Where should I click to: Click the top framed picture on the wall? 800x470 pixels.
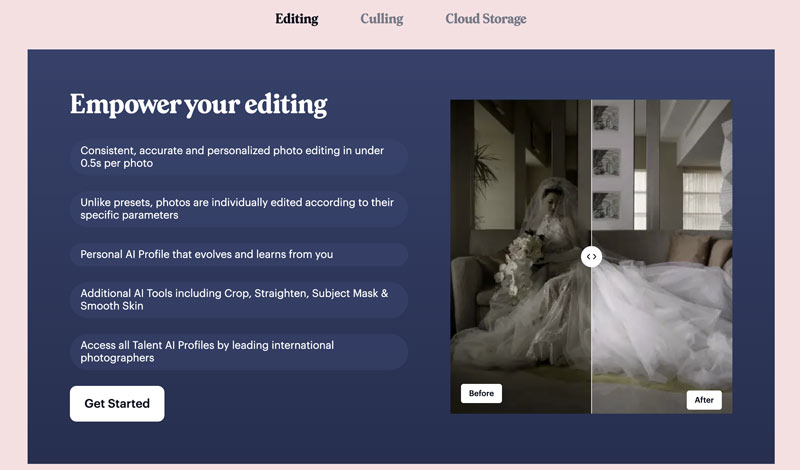tap(605, 119)
